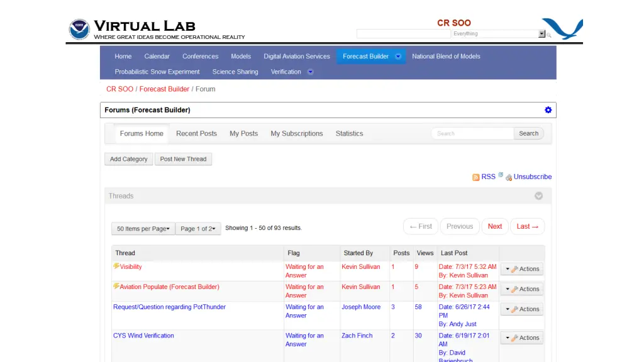Click Kevin Sullivan in Visibility row
Viewport: 644px width, 362px height.
point(360,266)
